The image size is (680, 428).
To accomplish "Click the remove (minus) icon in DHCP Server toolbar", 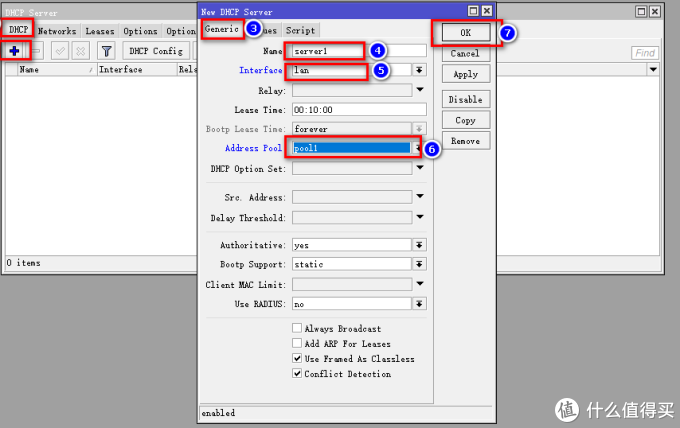I will (36, 51).
